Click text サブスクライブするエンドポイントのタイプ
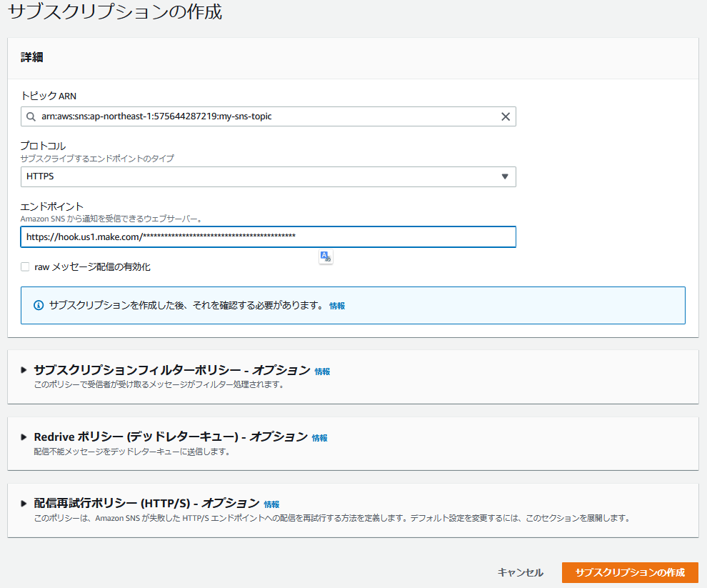Screen dimensions: 707x588 97,159
